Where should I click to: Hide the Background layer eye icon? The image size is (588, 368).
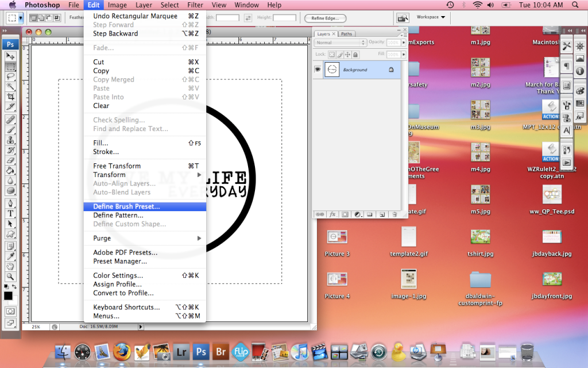(x=318, y=70)
